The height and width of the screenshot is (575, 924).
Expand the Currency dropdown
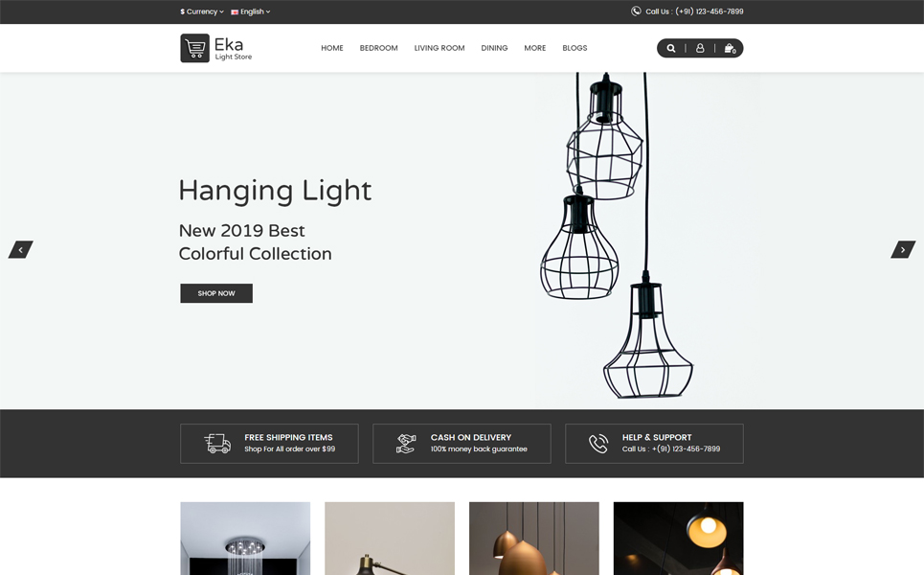pos(201,11)
